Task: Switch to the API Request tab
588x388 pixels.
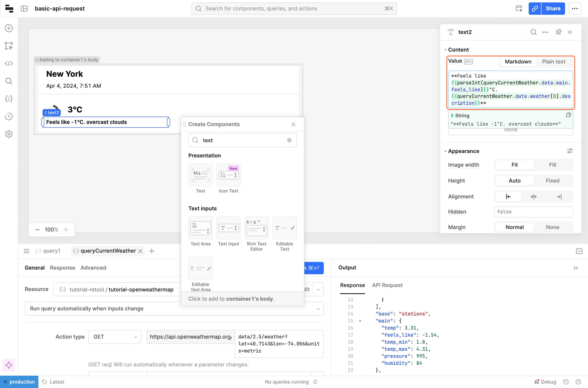Action: tap(387, 285)
